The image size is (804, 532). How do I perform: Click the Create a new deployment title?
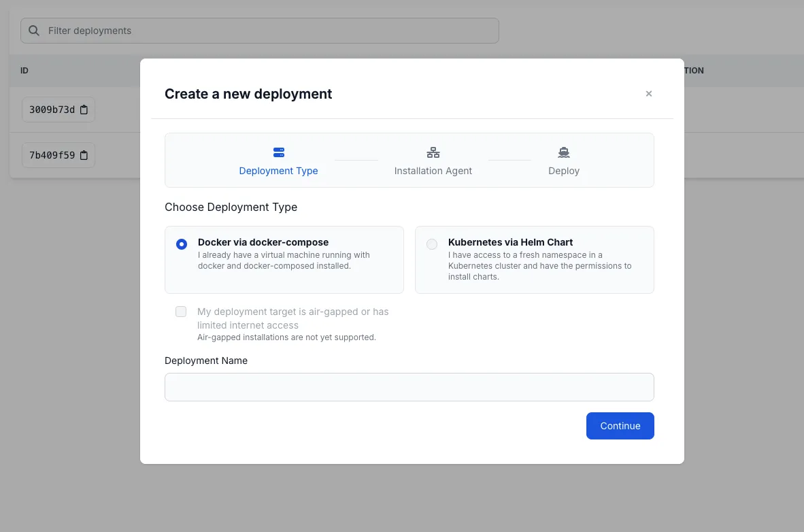[x=248, y=94]
